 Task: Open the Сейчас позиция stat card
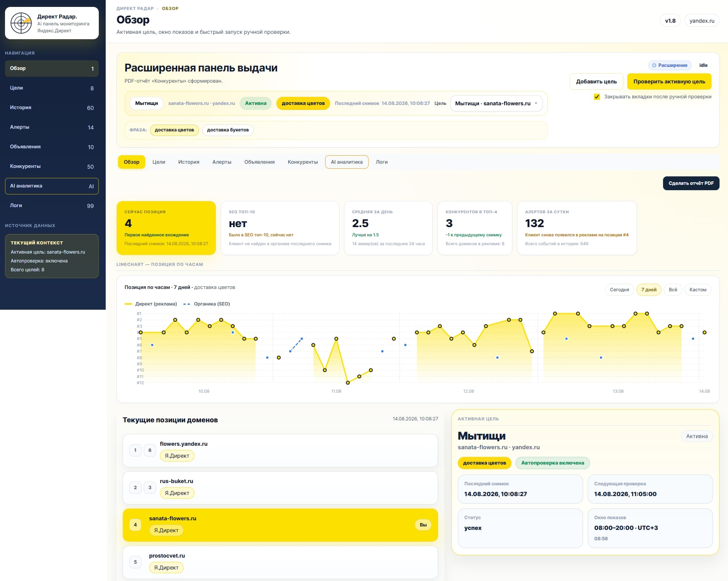[x=166, y=228]
